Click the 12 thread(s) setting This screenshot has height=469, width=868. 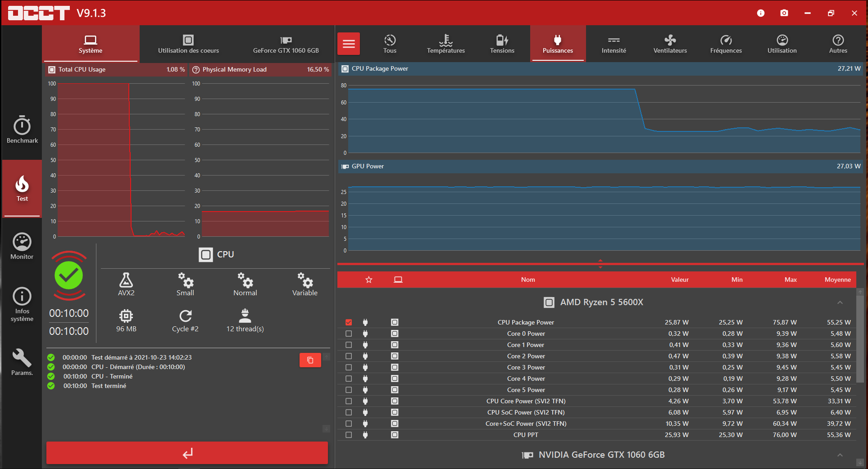pyautogui.click(x=245, y=320)
